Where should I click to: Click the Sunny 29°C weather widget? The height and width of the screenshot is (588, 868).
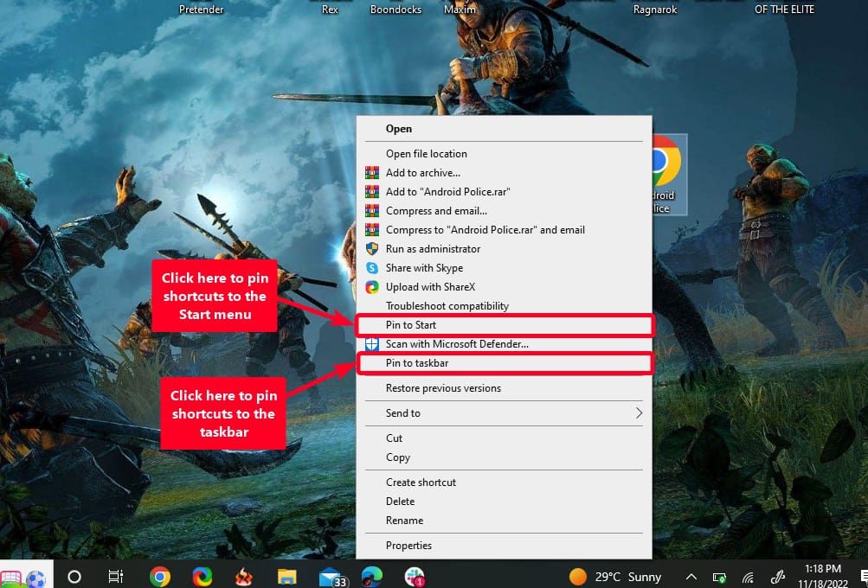click(615, 577)
